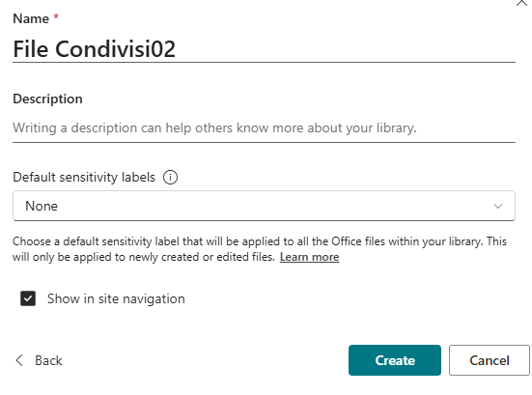Click the word None in the sensitivity dropdown

coord(42,206)
